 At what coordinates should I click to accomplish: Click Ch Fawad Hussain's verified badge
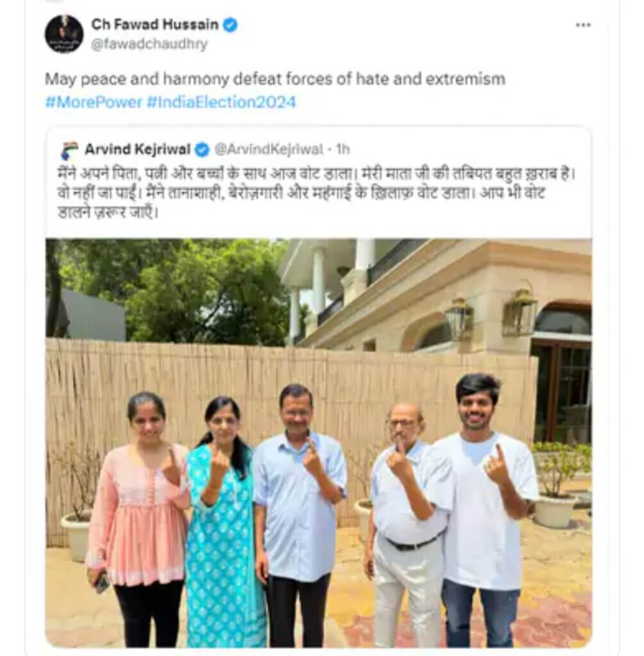pos(230,25)
